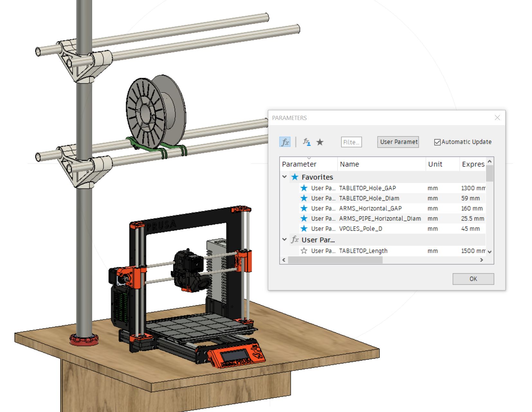
Task: Click the star icon beside the Favorites heading
Action: [x=295, y=177]
